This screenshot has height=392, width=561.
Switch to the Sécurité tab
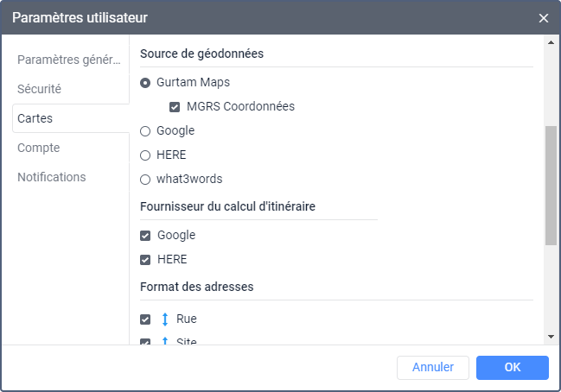(40, 89)
